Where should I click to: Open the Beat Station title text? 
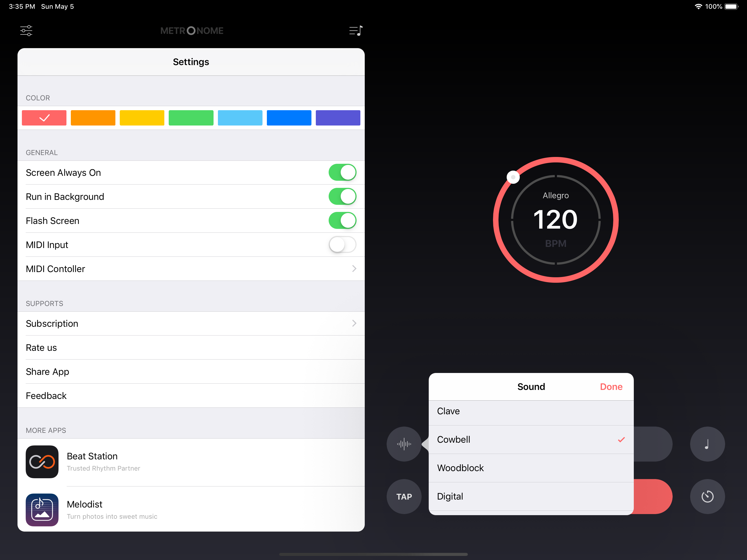pos(92,456)
